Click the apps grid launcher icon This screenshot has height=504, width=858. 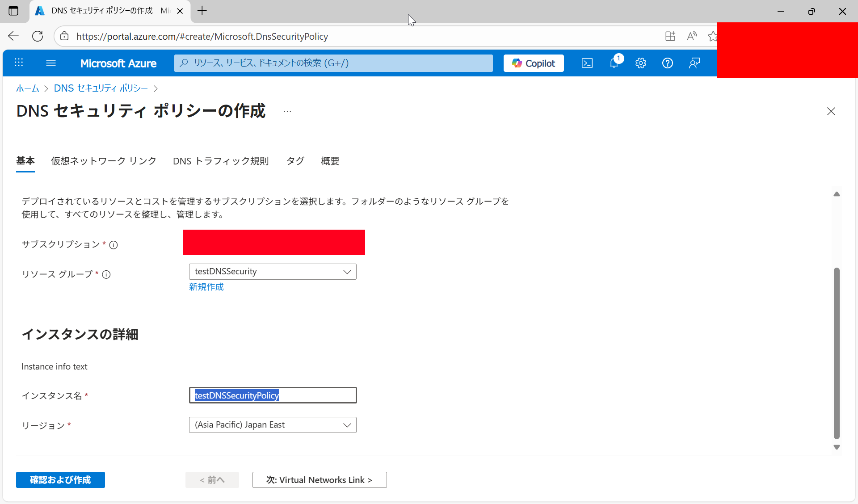click(x=19, y=63)
